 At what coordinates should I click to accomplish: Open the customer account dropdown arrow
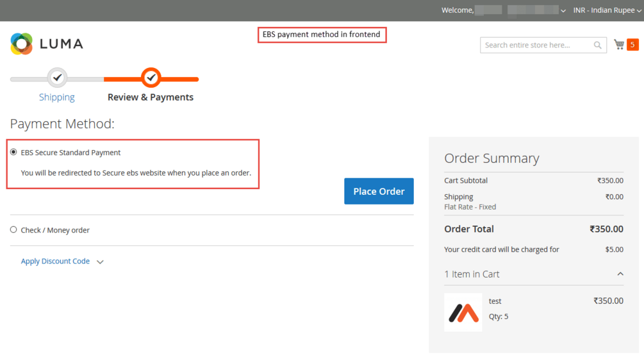coord(563,11)
